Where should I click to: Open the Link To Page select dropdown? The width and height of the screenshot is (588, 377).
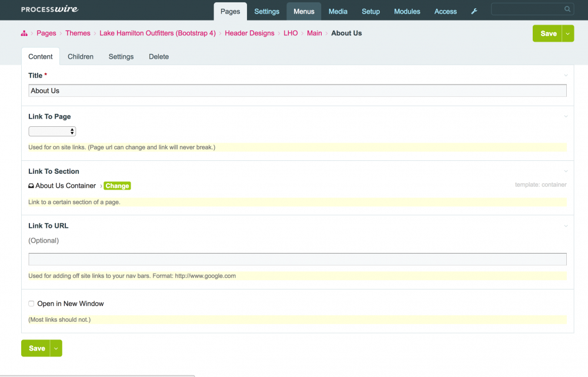pyautogui.click(x=52, y=132)
